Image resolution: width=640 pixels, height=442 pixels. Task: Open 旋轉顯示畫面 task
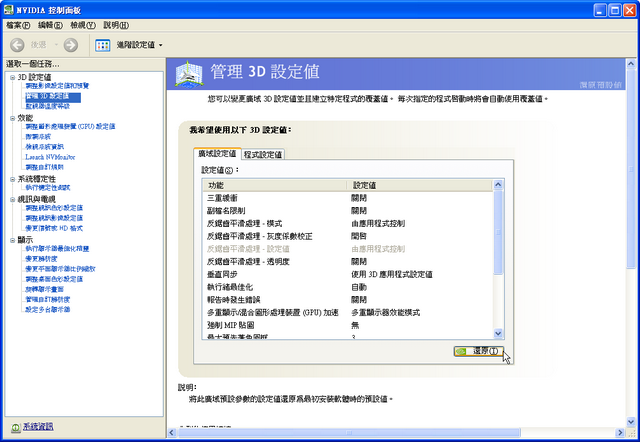(x=44, y=290)
